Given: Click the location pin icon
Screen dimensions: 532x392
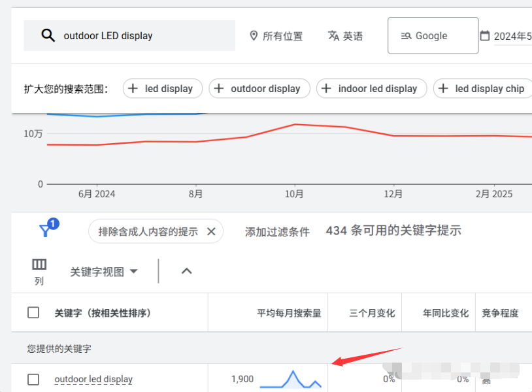Looking at the screenshot, I should [x=254, y=35].
